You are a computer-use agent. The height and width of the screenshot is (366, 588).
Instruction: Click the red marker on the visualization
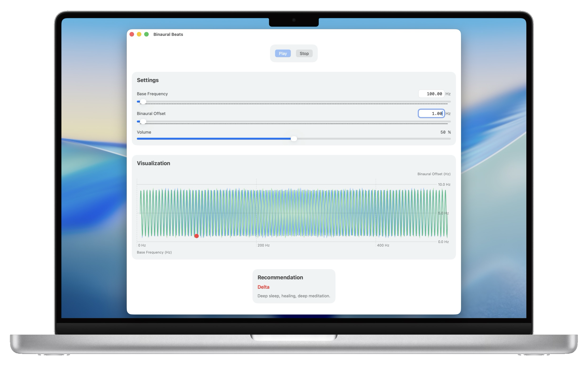(196, 236)
